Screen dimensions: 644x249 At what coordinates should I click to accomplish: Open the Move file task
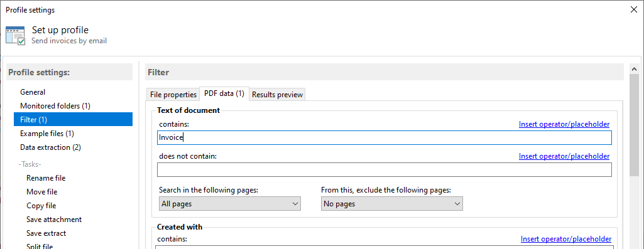pyautogui.click(x=42, y=191)
